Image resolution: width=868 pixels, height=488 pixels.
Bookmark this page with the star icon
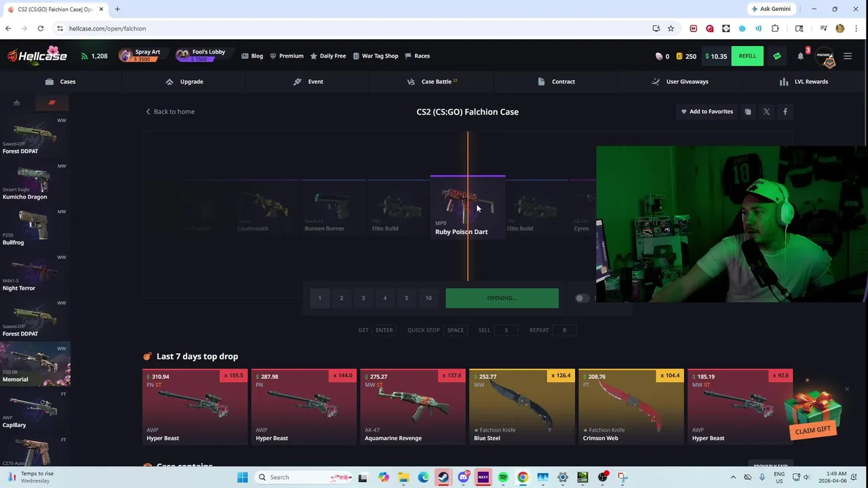(671, 28)
